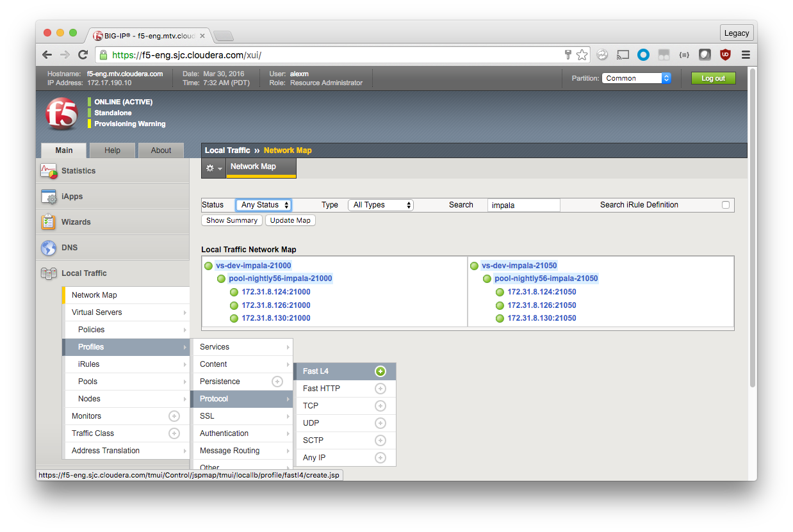Create new monitor via Monitors plus icon
The width and height of the screenshot is (793, 532).
(174, 416)
